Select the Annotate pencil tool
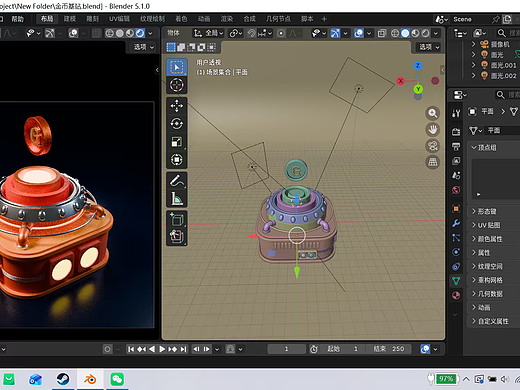This screenshot has height=390, width=520. click(x=177, y=181)
